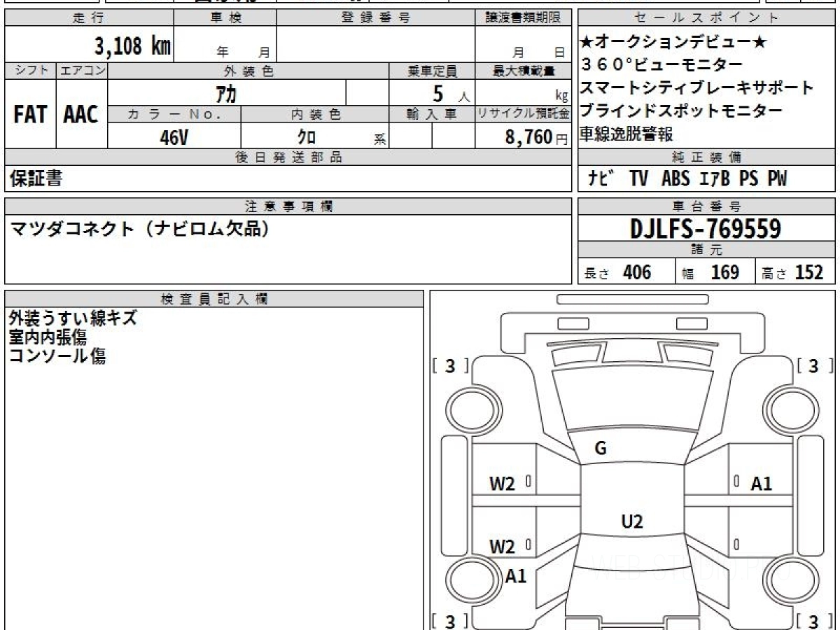Click the 車検 header cell
Viewport: 840px width, 630px height.
point(225,18)
